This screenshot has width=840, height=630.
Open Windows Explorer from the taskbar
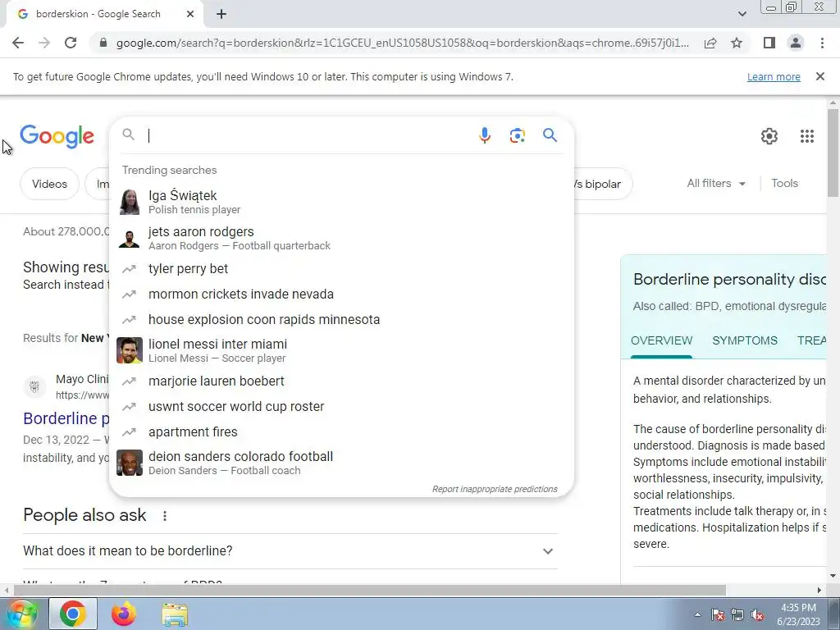pos(176,614)
